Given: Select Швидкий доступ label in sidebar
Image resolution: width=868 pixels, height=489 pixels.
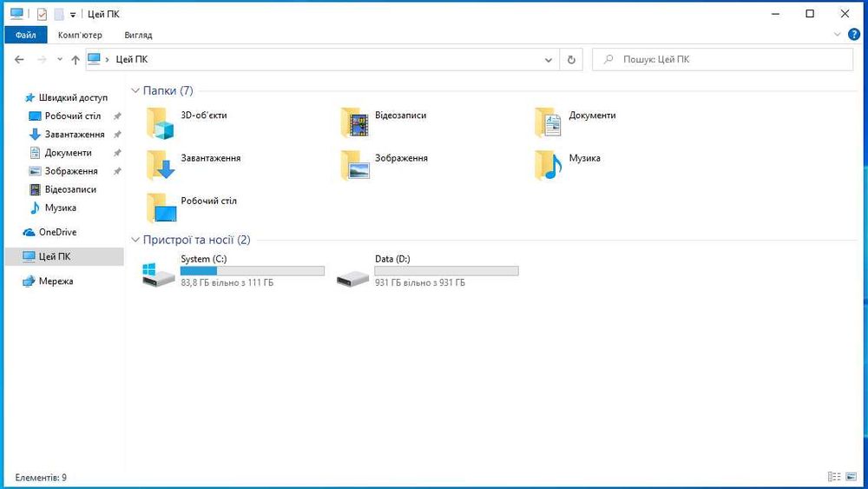Looking at the screenshot, I should point(73,97).
